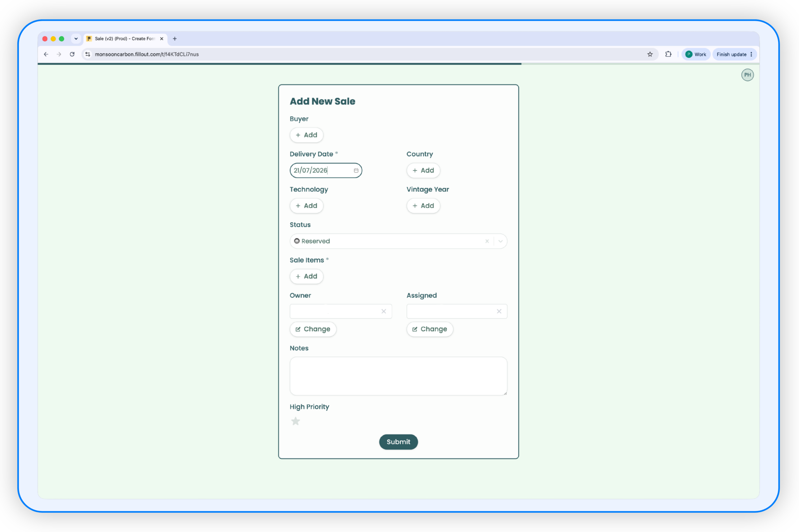Image resolution: width=799 pixels, height=532 pixels.
Task: Open the Delivery Date calendar icon
Action: coord(356,170)
